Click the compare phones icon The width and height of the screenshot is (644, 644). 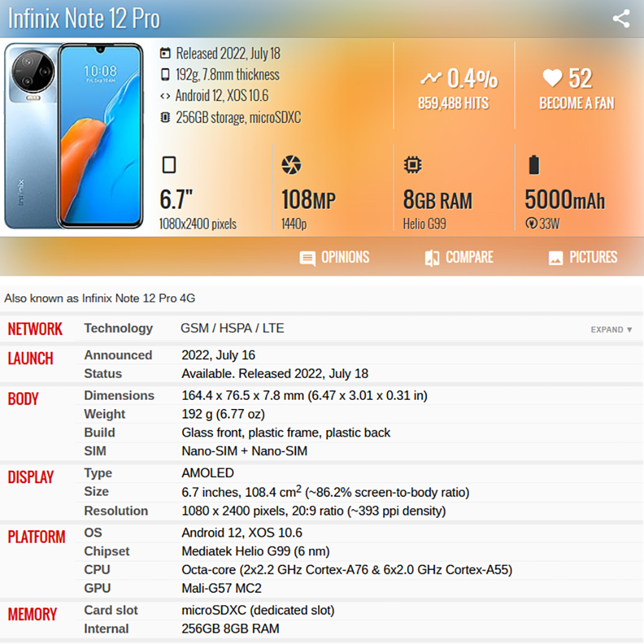(x=431, y=258)
